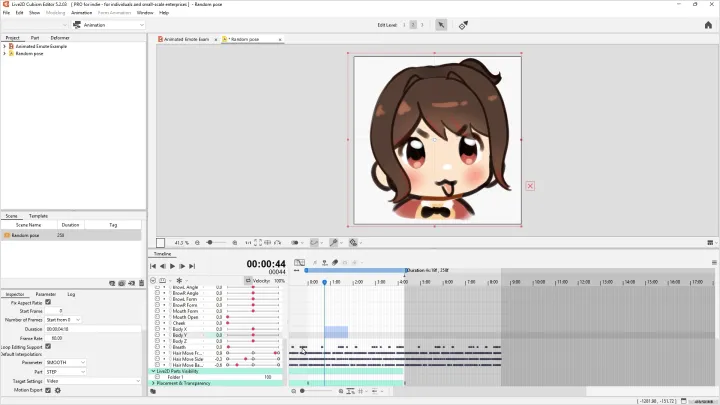
Task: Click the snowflake icon above parameter list
Action: (x=179, y=281)
